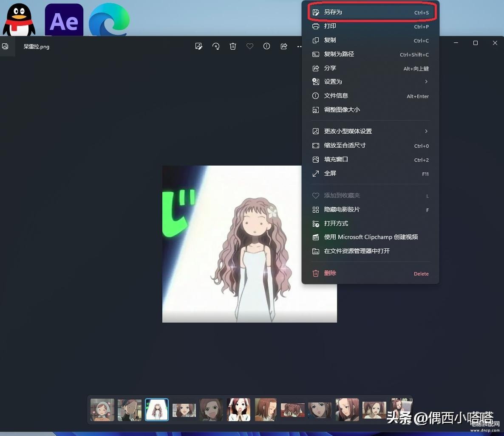Click the resize icon beside 调整图像大小
504x436 pixels.
pos(316,110)
